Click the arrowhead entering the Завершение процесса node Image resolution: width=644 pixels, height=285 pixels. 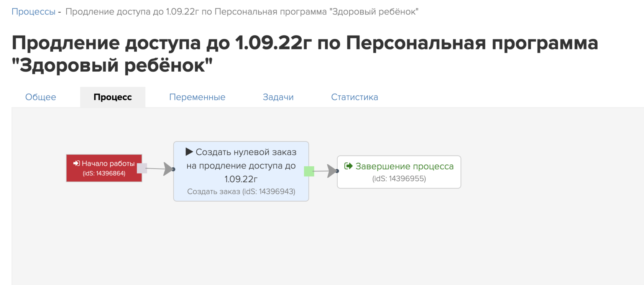(x=332, y=171)
